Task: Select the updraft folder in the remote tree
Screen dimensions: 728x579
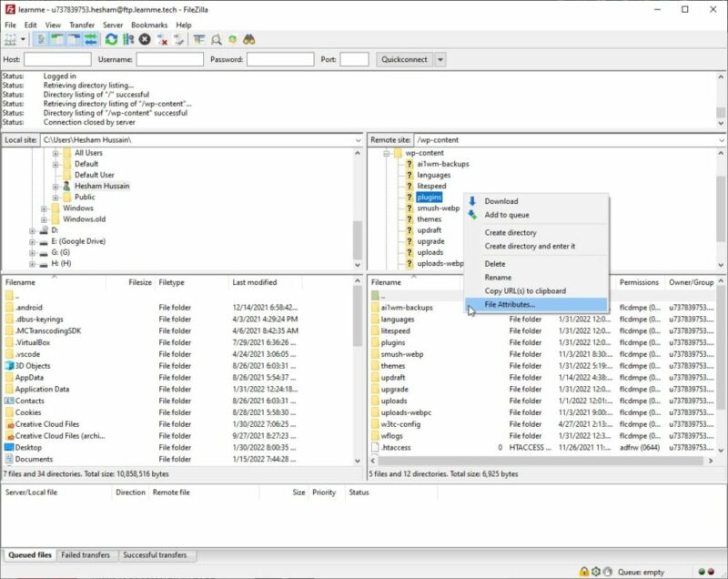Action: pos(429,230)
